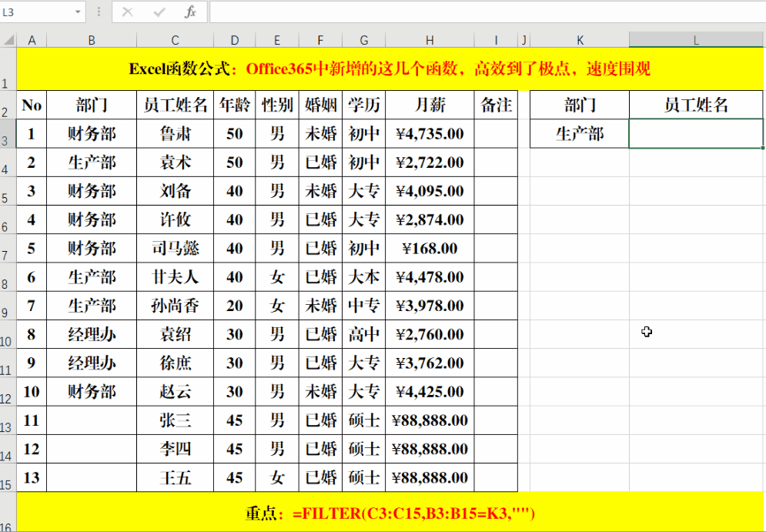Click the 员工姓名 header in column L
This screenshot has height=532, width=766.
[x=696, y=105]
